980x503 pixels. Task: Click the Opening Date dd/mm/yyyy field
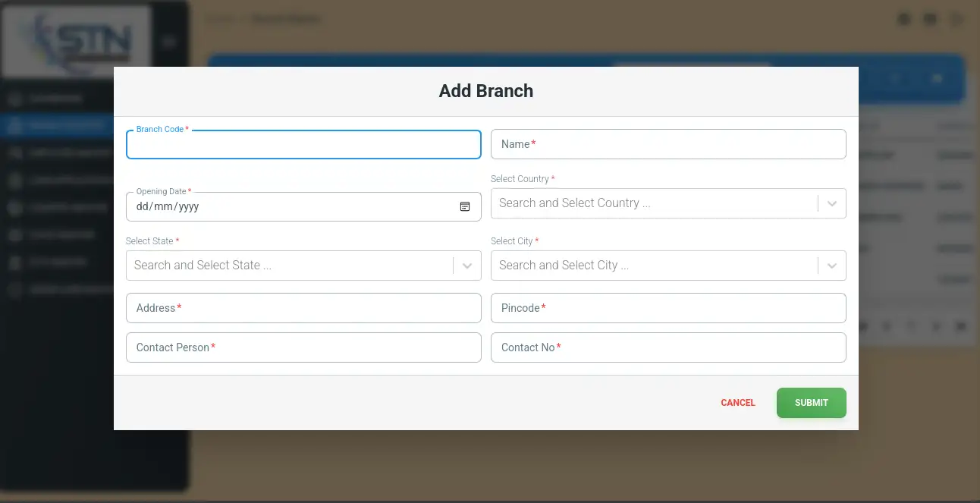(x=288, y=206)
